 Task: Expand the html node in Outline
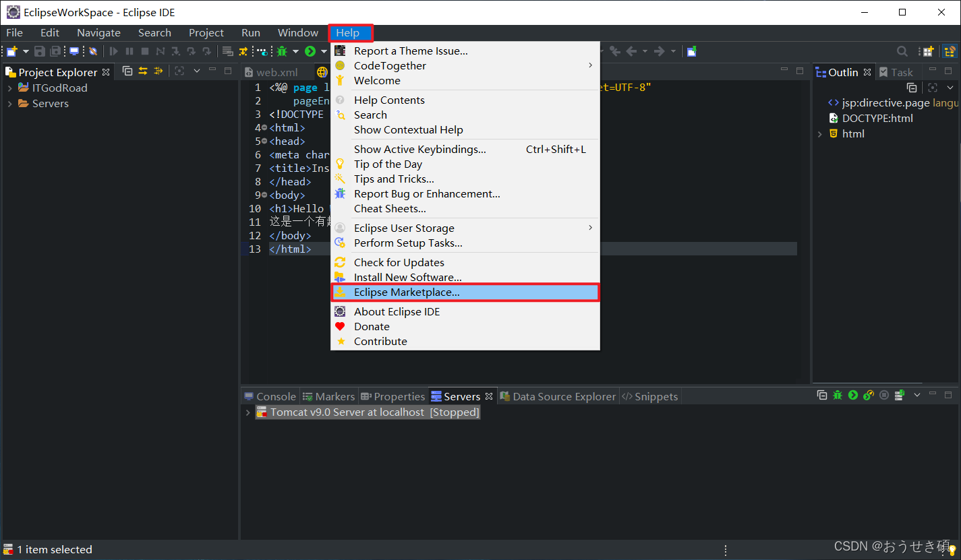pos(820,134)
